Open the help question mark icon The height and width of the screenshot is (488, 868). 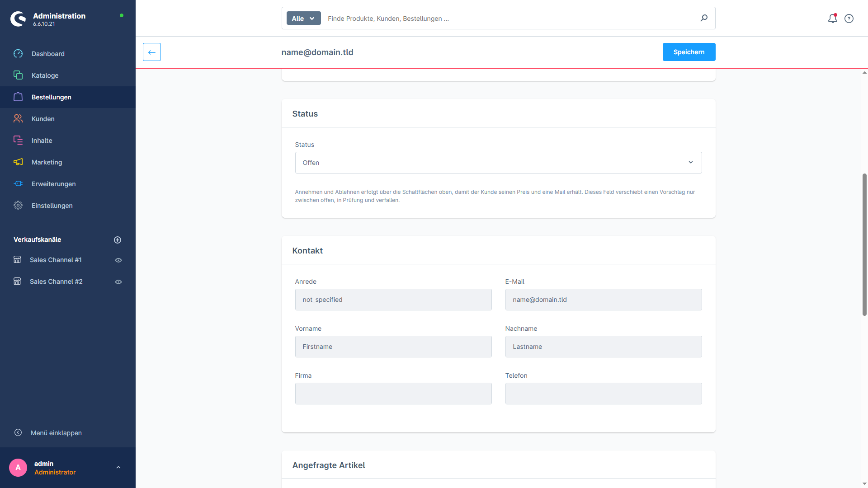tap(849, 19)
